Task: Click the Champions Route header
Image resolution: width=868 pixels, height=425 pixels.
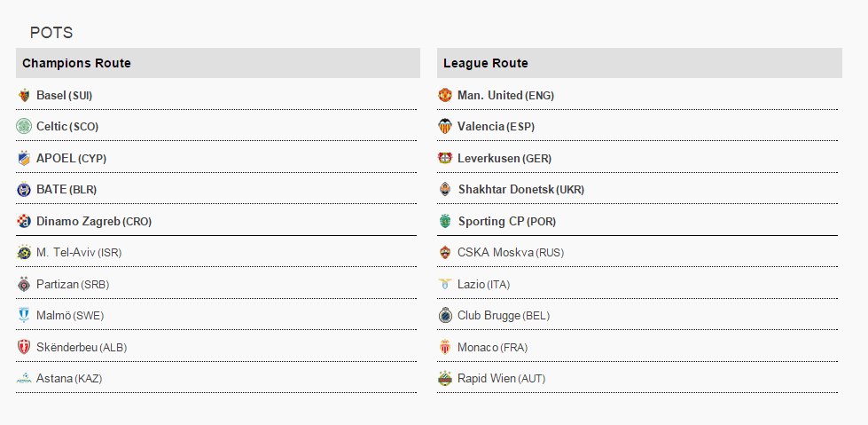Action: point(76,63)
